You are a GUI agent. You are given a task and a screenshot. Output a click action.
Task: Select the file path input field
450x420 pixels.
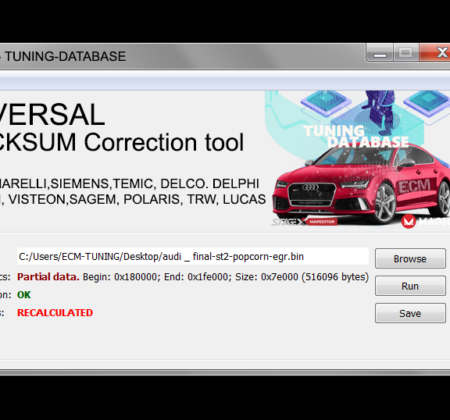pos(193,256)
